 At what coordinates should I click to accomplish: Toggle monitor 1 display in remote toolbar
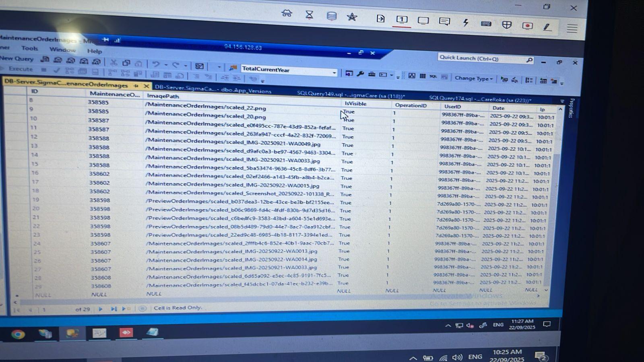[402, 20]
